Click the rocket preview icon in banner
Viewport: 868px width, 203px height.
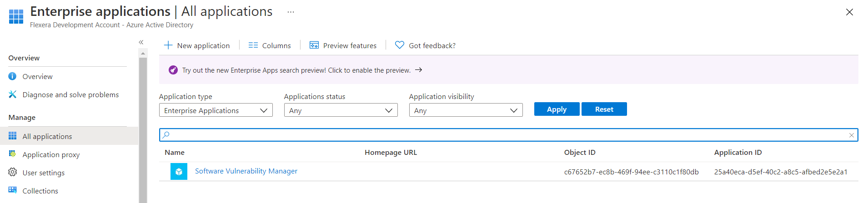(x=173, y=70)
